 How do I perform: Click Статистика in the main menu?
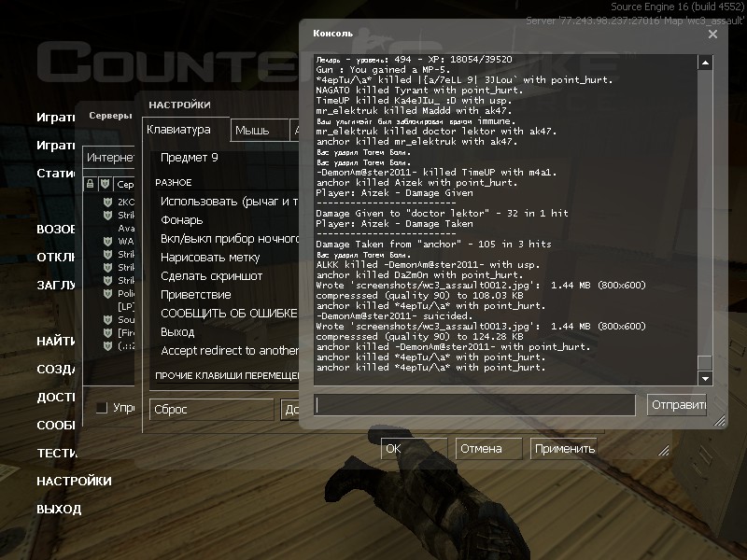56,174
